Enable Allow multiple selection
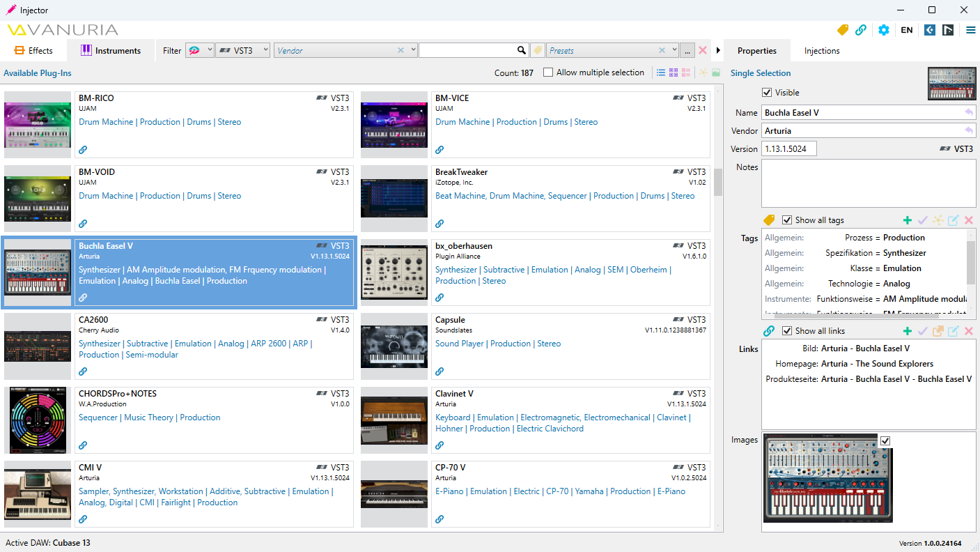Image resolution: width=980 pixels, height=552 pixels. tap(548, 72)
